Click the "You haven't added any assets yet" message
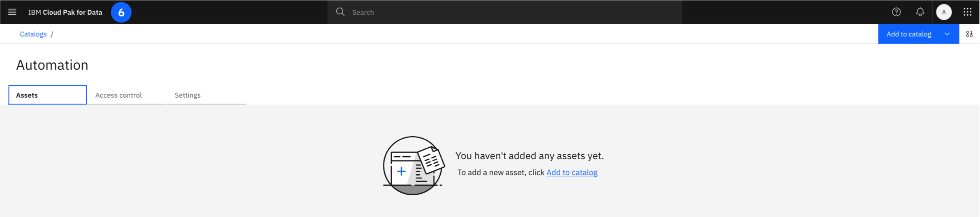This screenshot has height=217, width=980. (x=529, y=156)
